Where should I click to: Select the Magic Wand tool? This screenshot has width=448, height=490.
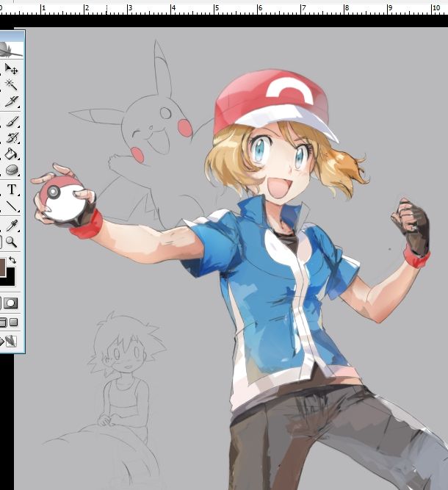[x=11, y=84]
